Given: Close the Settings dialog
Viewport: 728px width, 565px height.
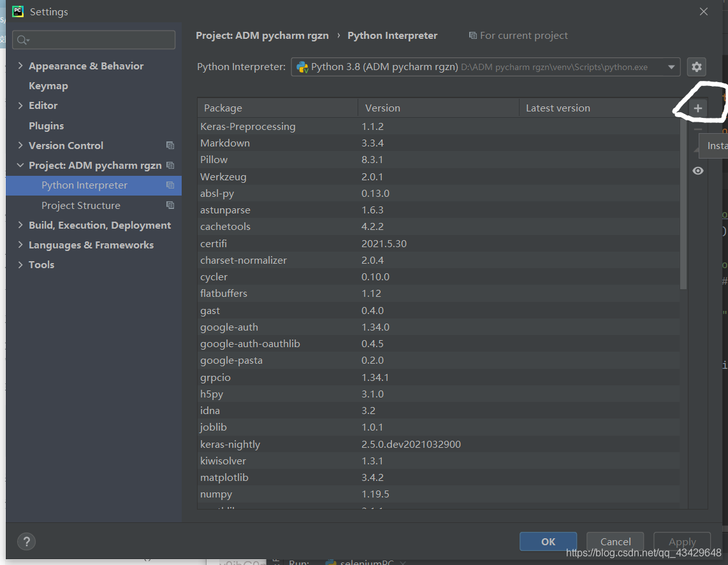Looking at the screenshot, I should 703,11.
